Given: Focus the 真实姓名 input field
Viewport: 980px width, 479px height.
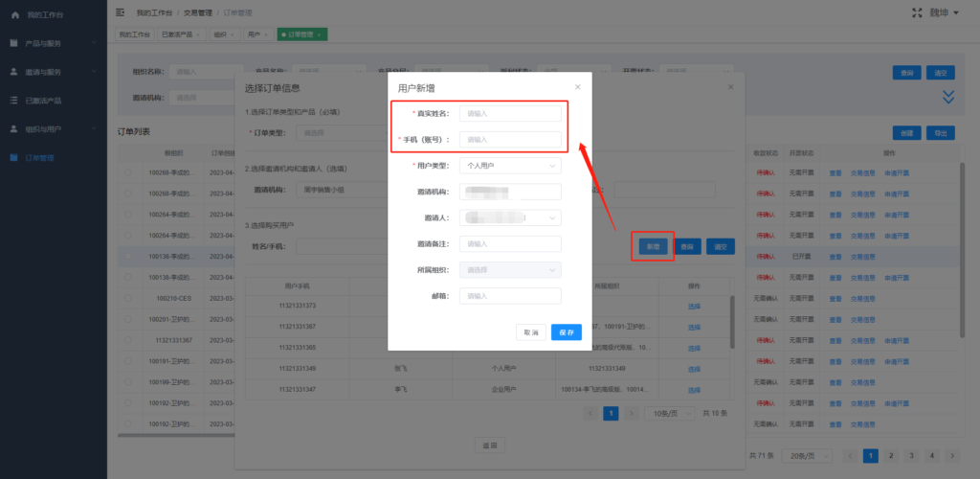Looking at the screenshot, I should [510, 114].
